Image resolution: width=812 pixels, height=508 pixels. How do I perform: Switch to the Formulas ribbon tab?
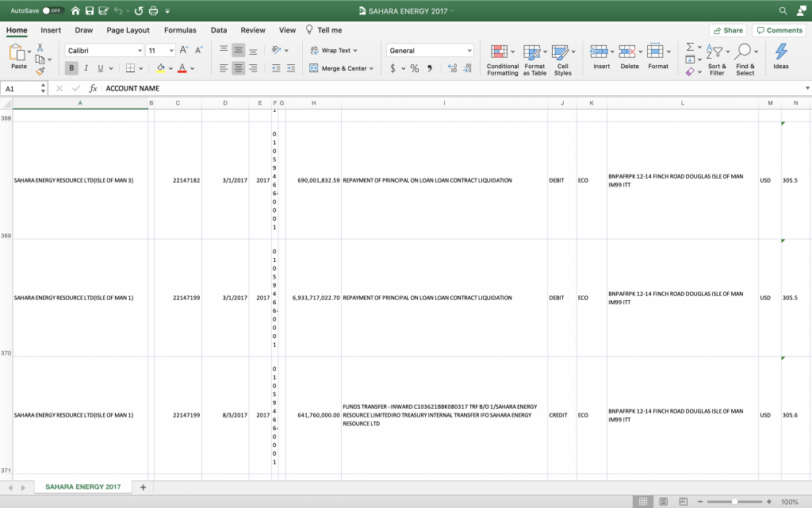click(180, 30)
